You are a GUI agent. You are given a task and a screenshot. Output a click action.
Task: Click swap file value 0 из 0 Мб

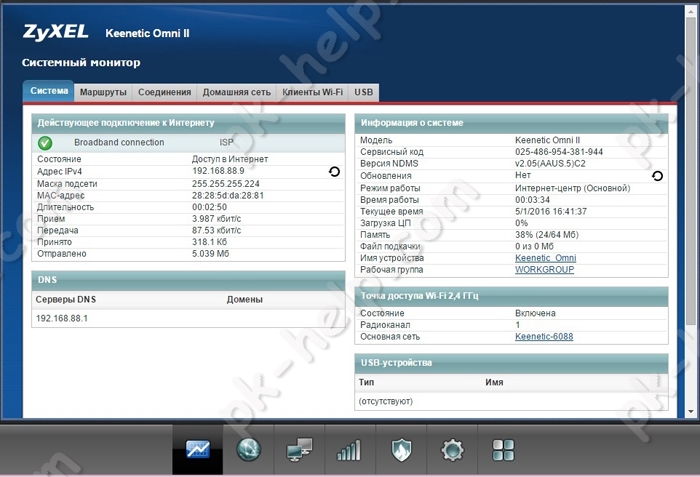click(x=534, y=247)
